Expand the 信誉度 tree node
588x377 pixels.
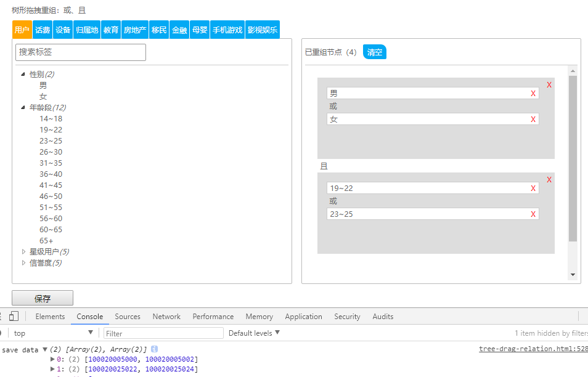click(x=23, y=262)
